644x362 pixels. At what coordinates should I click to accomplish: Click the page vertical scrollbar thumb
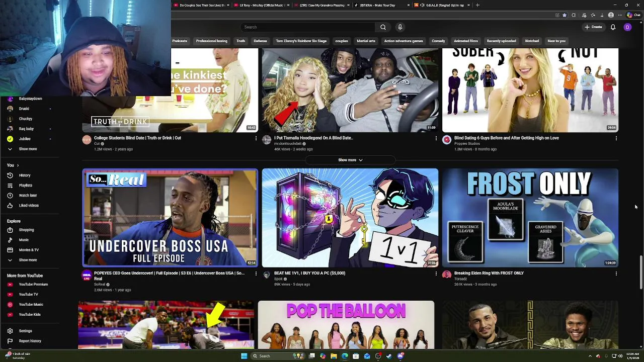pos(641,272)
